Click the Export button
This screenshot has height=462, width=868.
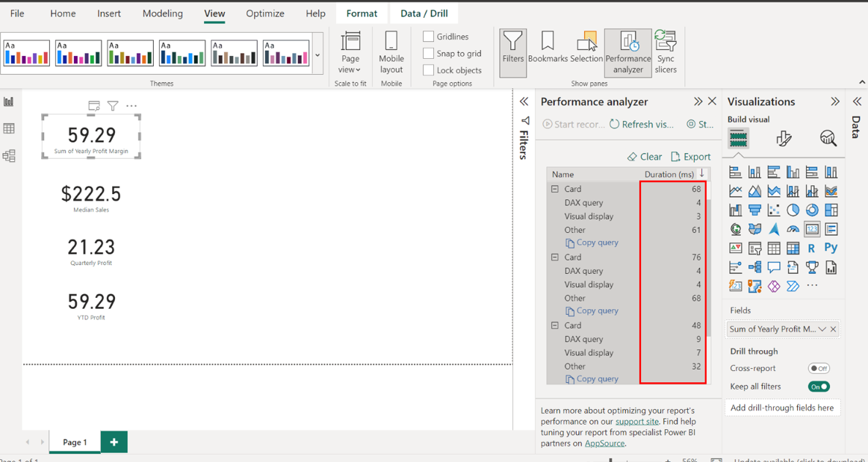691,157
